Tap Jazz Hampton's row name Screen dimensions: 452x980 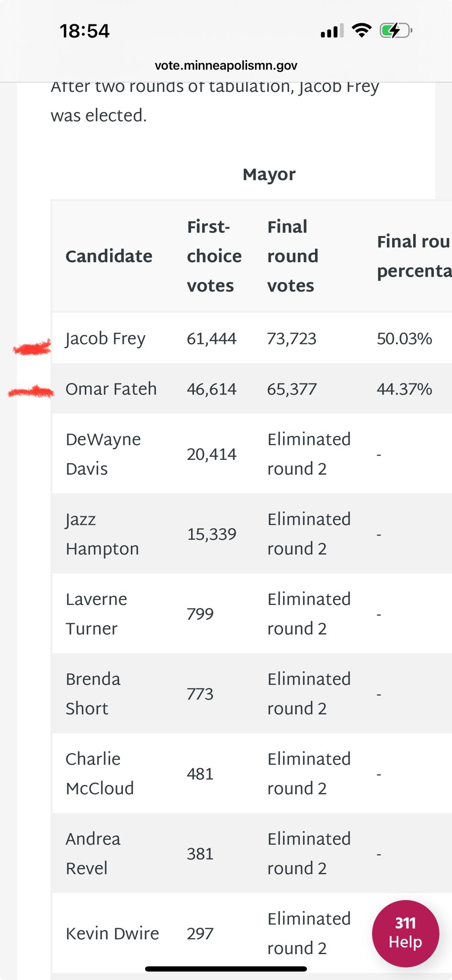pos(102,534)
